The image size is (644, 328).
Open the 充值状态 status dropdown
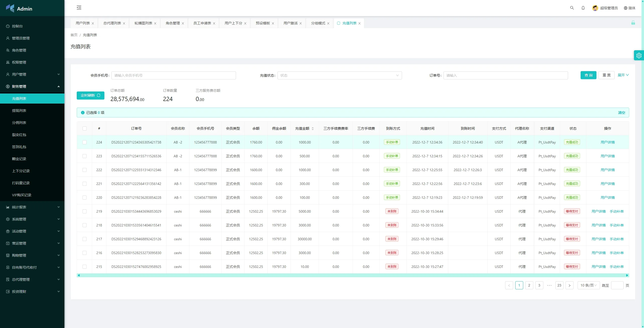tap(339, 75)
